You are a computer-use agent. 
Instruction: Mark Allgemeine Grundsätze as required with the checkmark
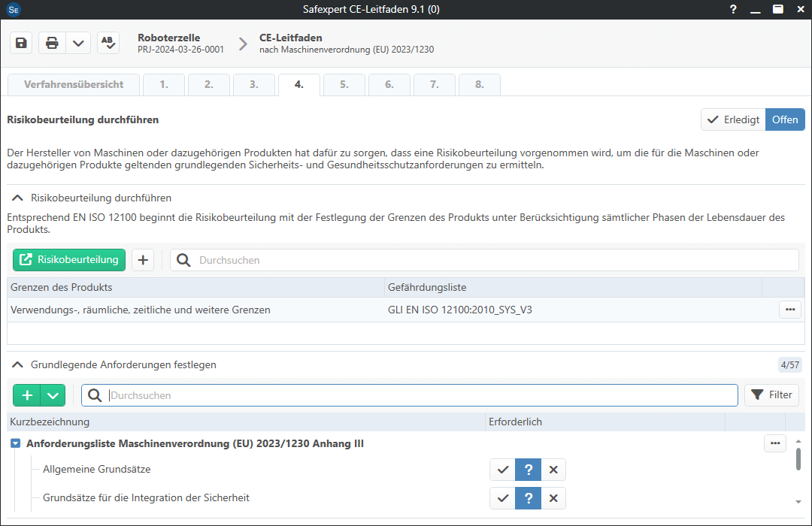[503, 469]
